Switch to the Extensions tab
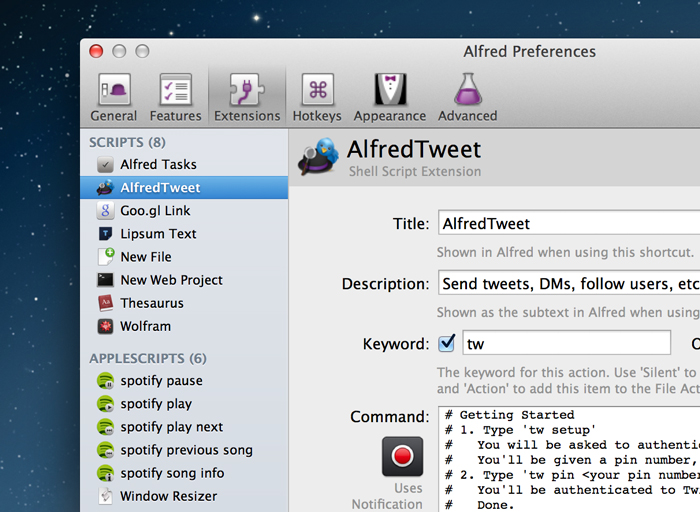 247,97
